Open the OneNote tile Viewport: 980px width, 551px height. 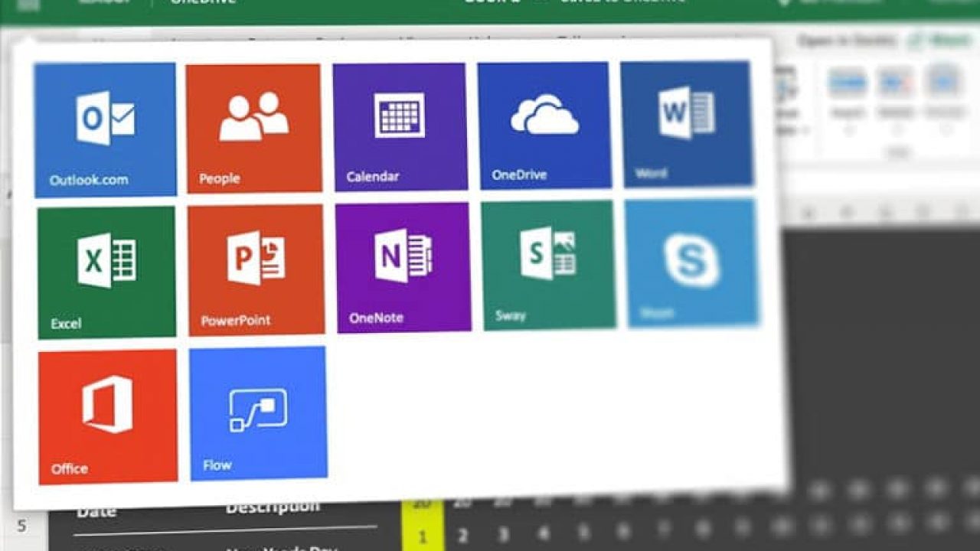[x=403, y=267]
